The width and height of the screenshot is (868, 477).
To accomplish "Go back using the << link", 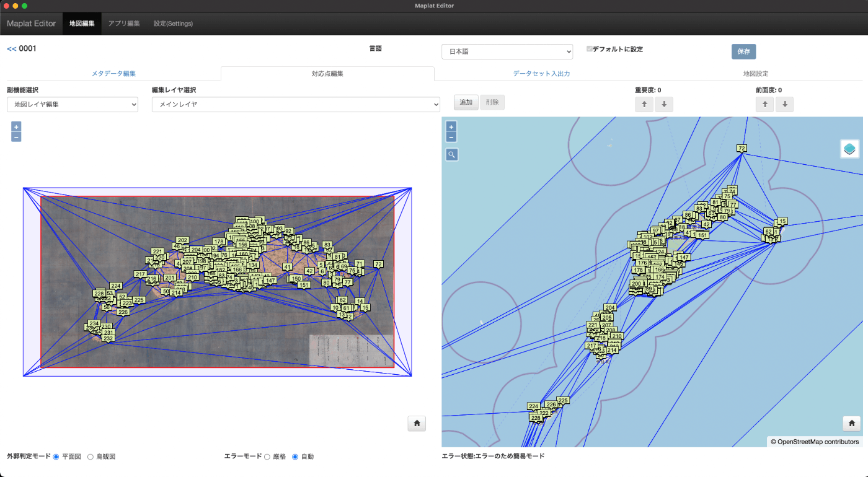I will (11, 48).
